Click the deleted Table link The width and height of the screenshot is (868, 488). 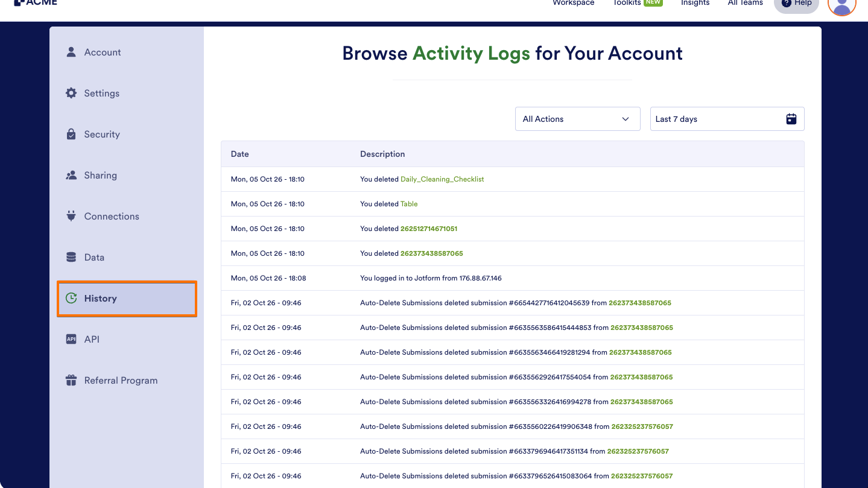[409, 204]
